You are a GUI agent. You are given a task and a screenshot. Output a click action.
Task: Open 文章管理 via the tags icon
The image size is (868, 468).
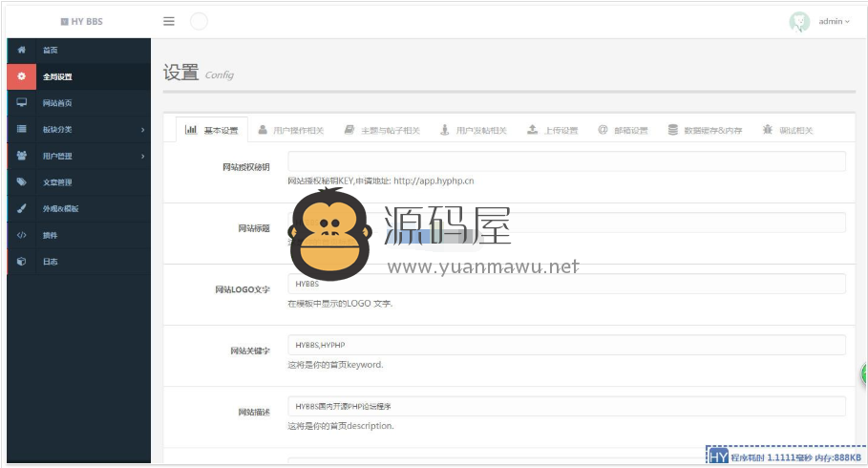pyautogui.click(x=22, y=181)
